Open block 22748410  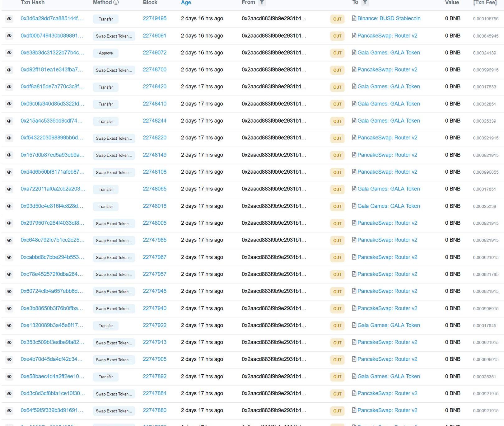coord(155,104)
